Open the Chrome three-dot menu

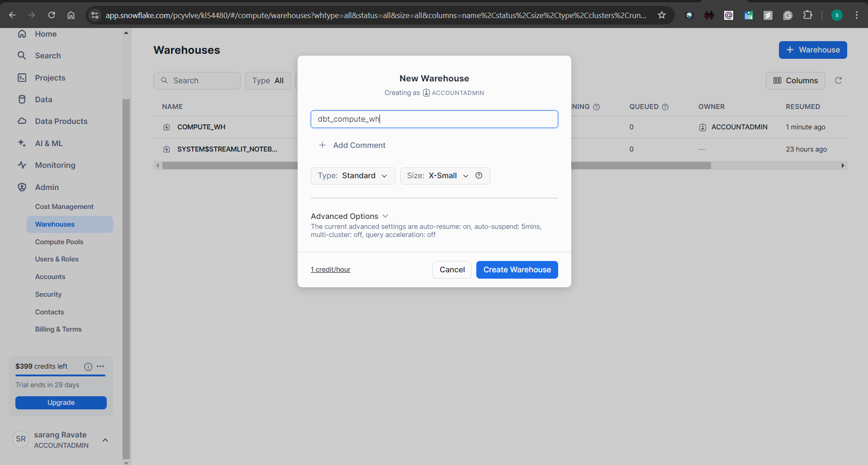[857, 15]
